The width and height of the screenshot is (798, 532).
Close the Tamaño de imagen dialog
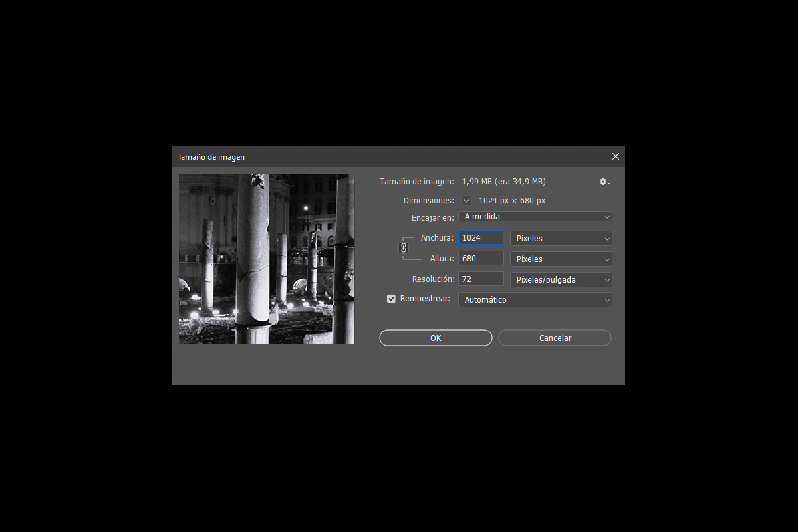point(615,156)
